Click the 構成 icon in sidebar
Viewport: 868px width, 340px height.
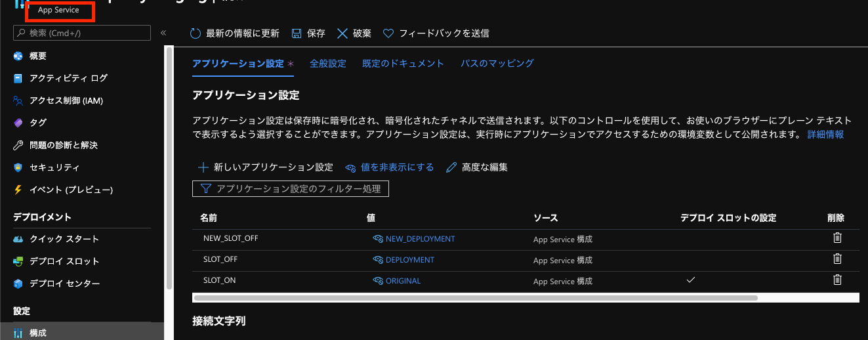(18, 333)
